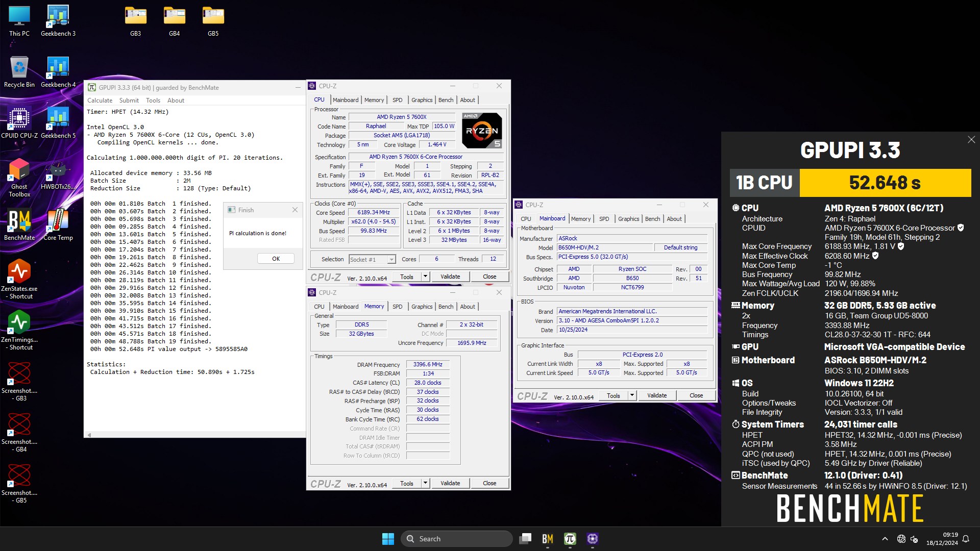Open Memory tab in Mainboard CPU-Z window
The width and height of the screenshot is (980, 551).
click(581, 219)
